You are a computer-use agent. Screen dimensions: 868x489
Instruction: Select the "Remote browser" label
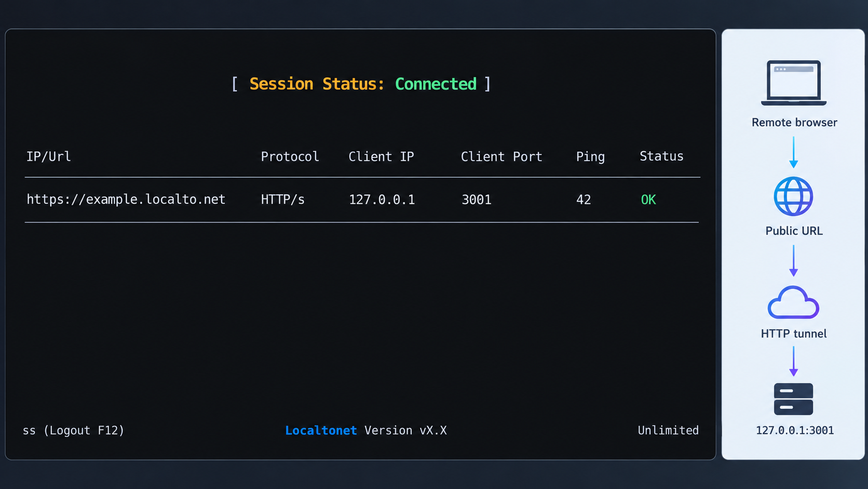tap(794, 123)
